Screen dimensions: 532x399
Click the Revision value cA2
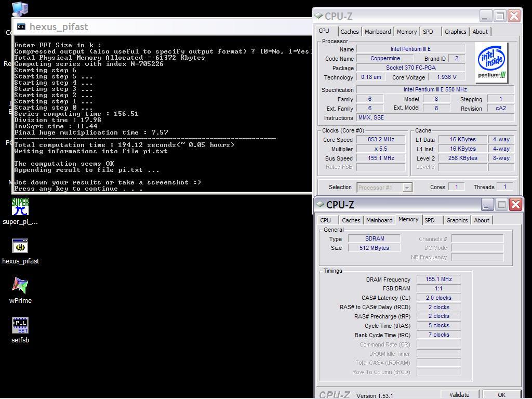pyautogui.click(x=501, y=108)
